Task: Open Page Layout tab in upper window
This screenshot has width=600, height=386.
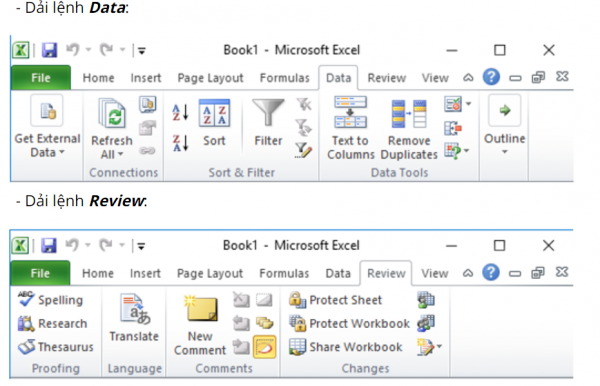Action: tap(210, 78)
